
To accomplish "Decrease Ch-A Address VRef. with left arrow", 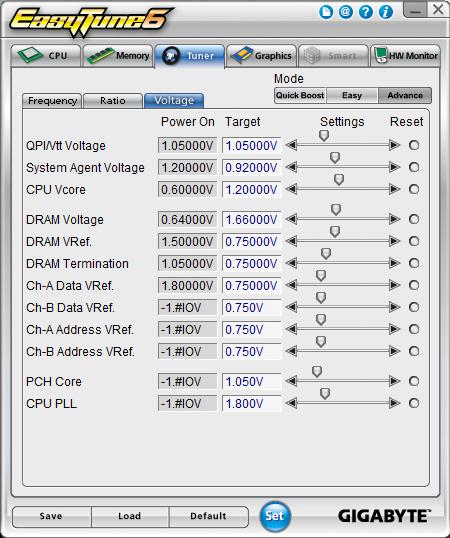I will point(291,329).
